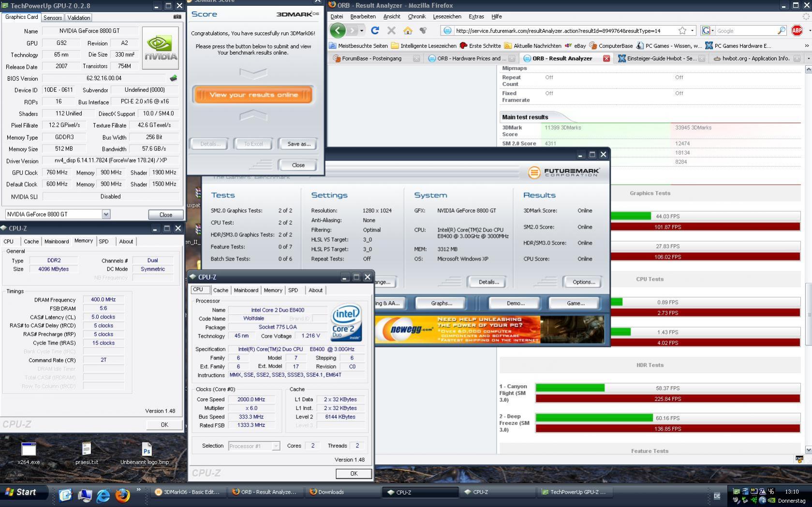
Task: Click the site identity icon in the address bar
Action: [447, 30]
